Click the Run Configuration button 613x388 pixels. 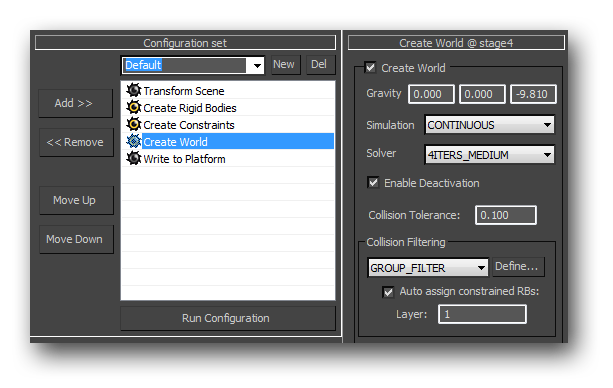click(228, 318)
